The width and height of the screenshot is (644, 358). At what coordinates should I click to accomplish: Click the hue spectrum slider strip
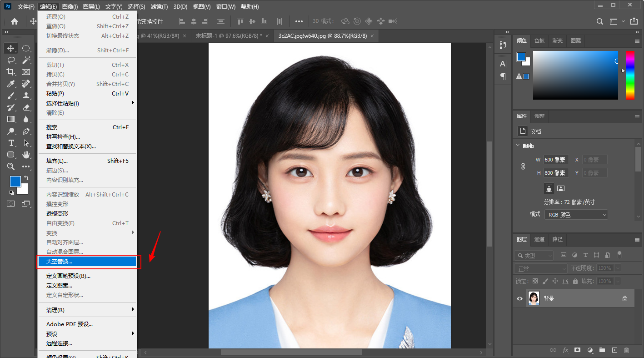click(630, 75)
